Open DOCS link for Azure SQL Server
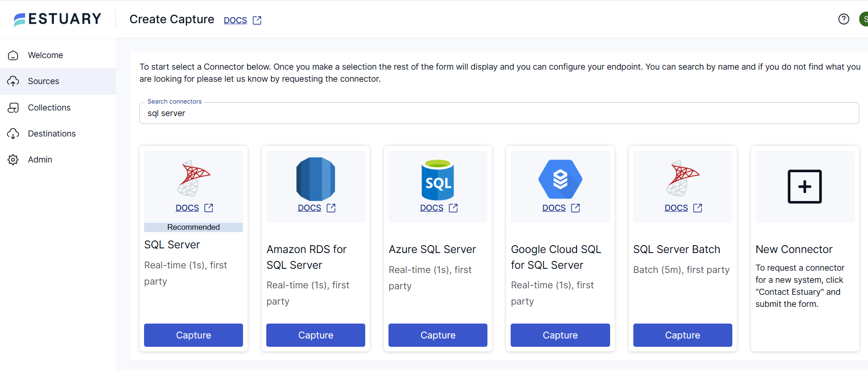The width and height of the screenshot is (868, 370). click(432, 208)
